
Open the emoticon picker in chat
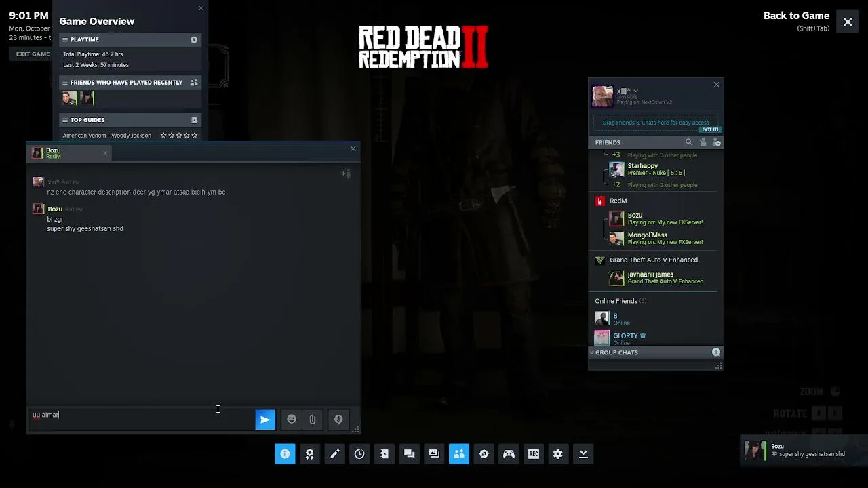click(x=292, y=420)
